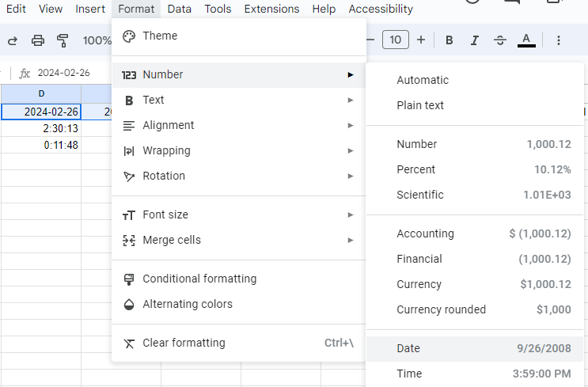
Task: Click the print icon
Action: coord(37,40)
